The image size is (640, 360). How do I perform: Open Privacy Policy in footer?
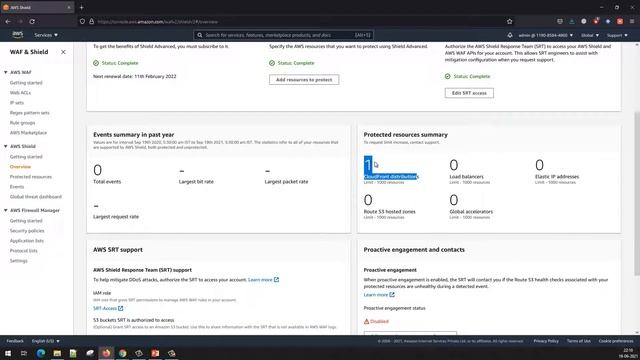tap(546, 341)
